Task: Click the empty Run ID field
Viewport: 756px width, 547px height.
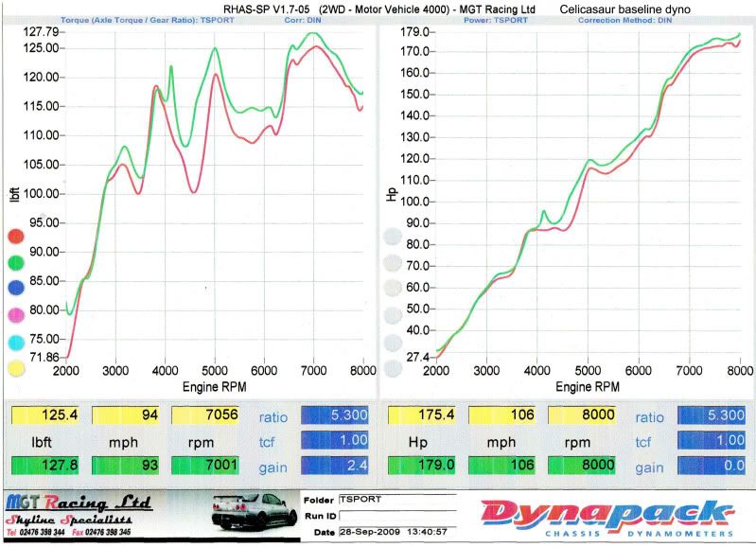Action: (397, 516)
